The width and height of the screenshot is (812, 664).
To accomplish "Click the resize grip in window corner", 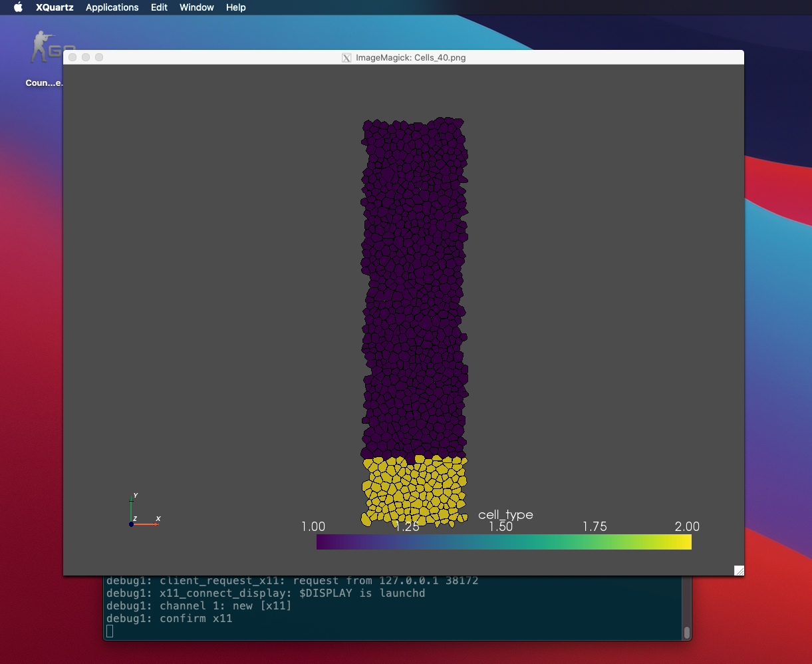I will tap(739, 570).
